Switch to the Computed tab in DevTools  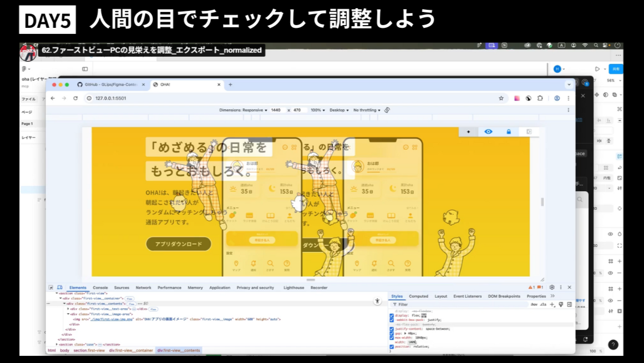(419, 296)
